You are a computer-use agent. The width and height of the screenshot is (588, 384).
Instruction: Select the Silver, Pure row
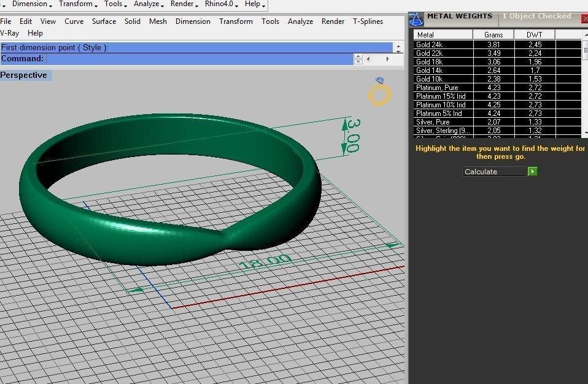[498, 122]
